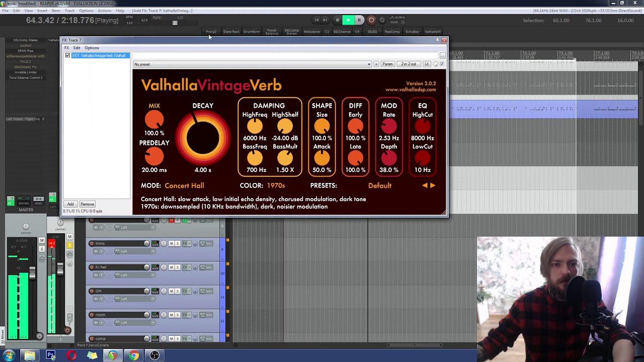
Task: Click the plus button next to preset dropdown
Action: (376, 64)
